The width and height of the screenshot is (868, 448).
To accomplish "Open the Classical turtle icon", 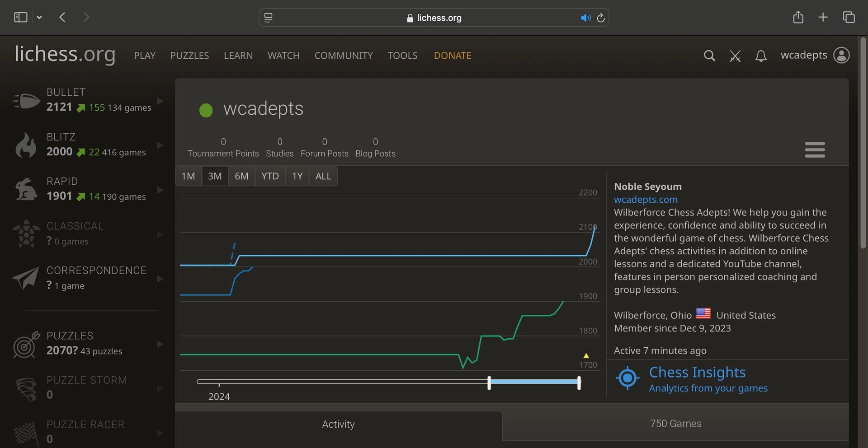I will coord(26,233).
